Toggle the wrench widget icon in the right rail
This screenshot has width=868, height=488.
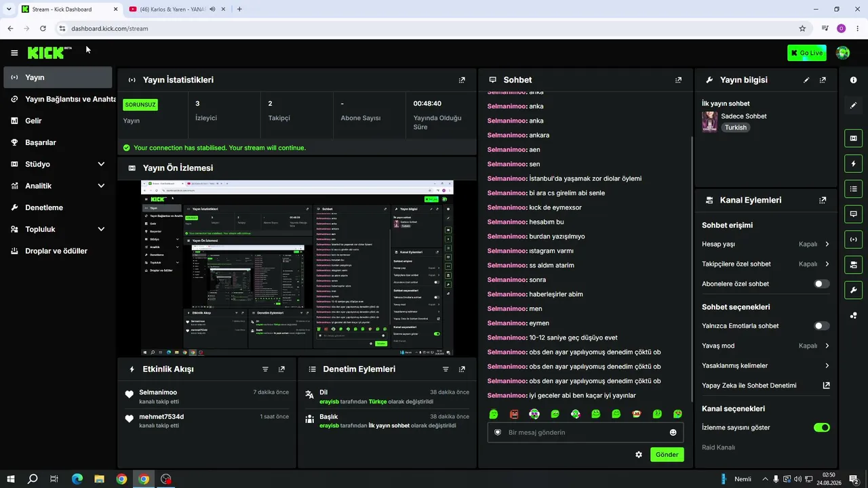(x=853, y=290)
